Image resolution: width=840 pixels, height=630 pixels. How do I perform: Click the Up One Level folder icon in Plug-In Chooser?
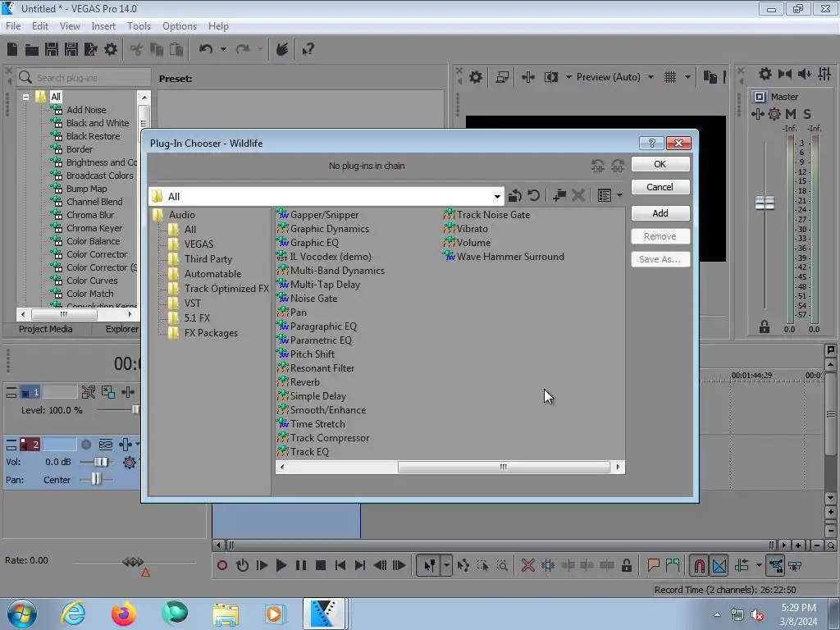(515, 195)
